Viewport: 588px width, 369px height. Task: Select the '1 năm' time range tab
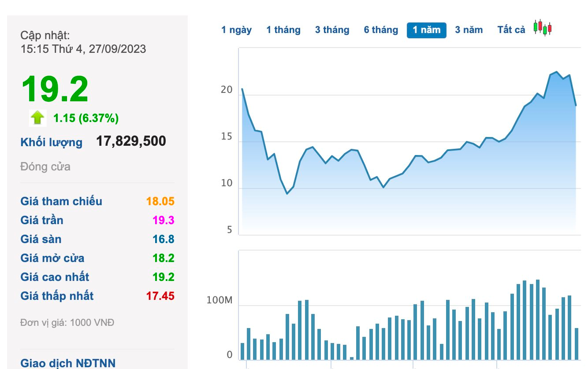tap(427, 30)
